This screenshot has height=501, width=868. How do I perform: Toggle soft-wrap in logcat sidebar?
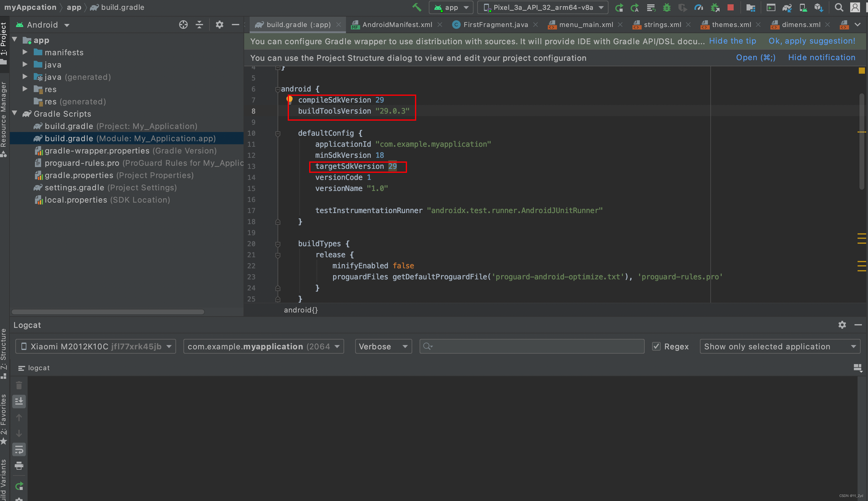pyautogui.click(x=19, y=449)
